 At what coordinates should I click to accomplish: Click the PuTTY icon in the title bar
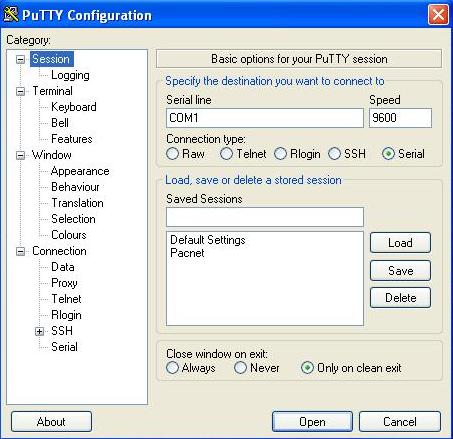[11, 15]
